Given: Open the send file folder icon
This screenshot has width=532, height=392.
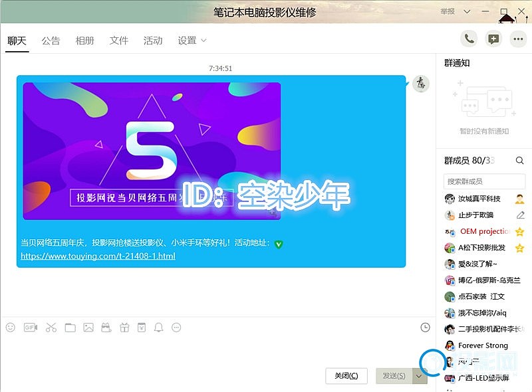Looking at the screenshot, I should coord(70,328).
